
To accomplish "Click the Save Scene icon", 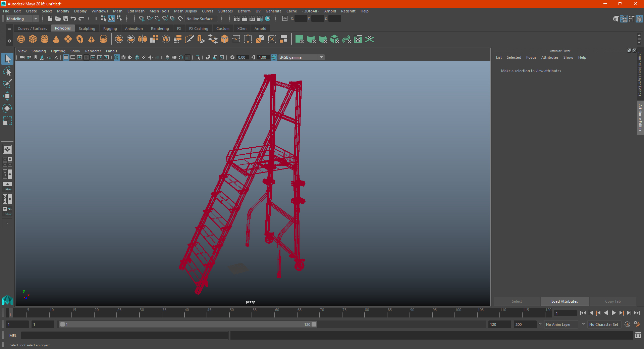I will pyautogui.click(x=66, y=19).
